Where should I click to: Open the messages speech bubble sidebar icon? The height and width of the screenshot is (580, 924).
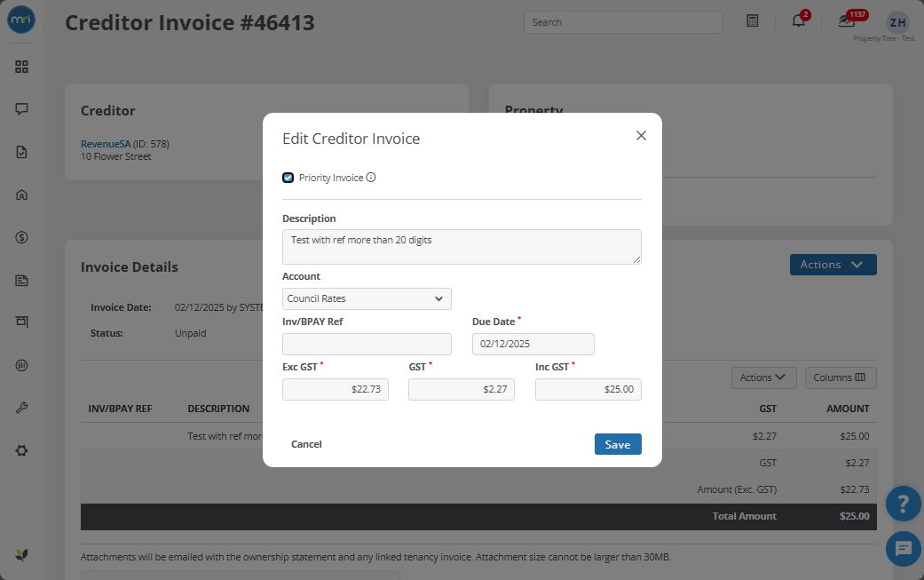(x=22, y=109)
